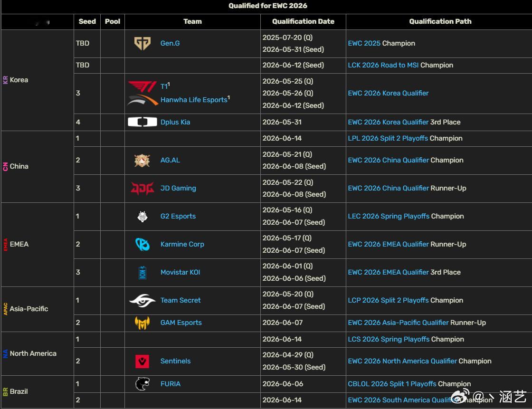Click the Qualified for EWC 2026 title
Viewport: 532px width, 409px height.
[x=268, y=6]
